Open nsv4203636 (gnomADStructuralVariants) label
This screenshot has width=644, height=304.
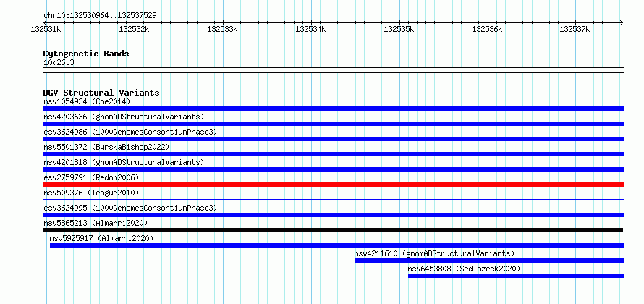point(124,117)
